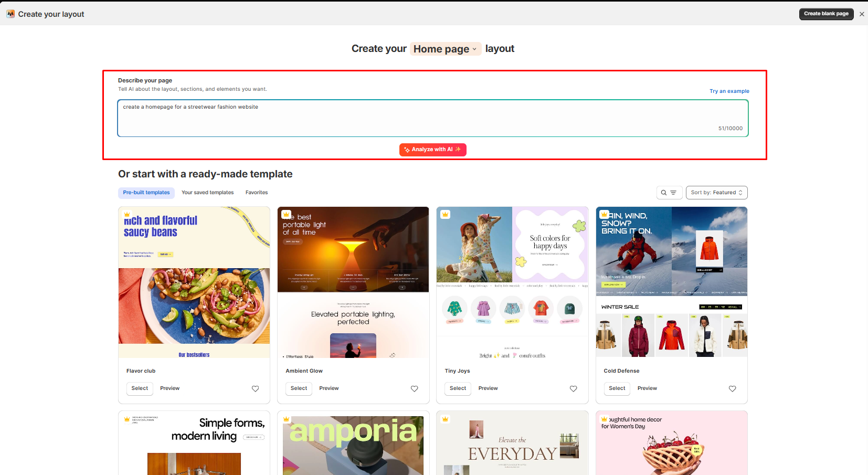
Task: Click crown on Elevate the Everyday template
Action: coord(445,419)
